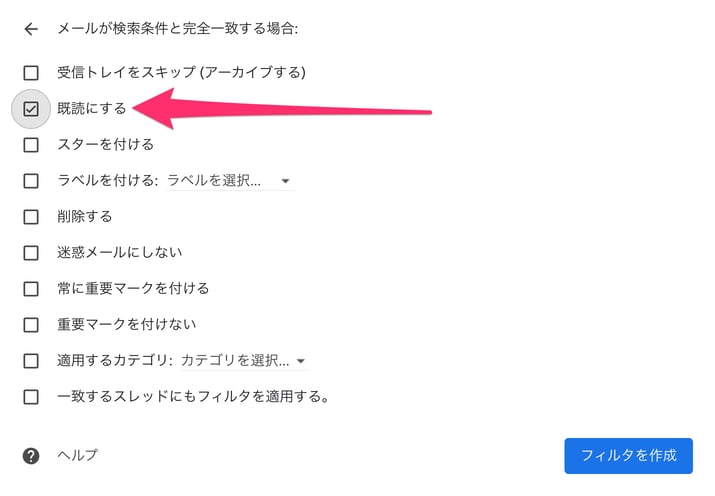Enable 受信トレイをスキップ checkbox
The height and width of the screenshot is (496, 715).
coord(31,72)
